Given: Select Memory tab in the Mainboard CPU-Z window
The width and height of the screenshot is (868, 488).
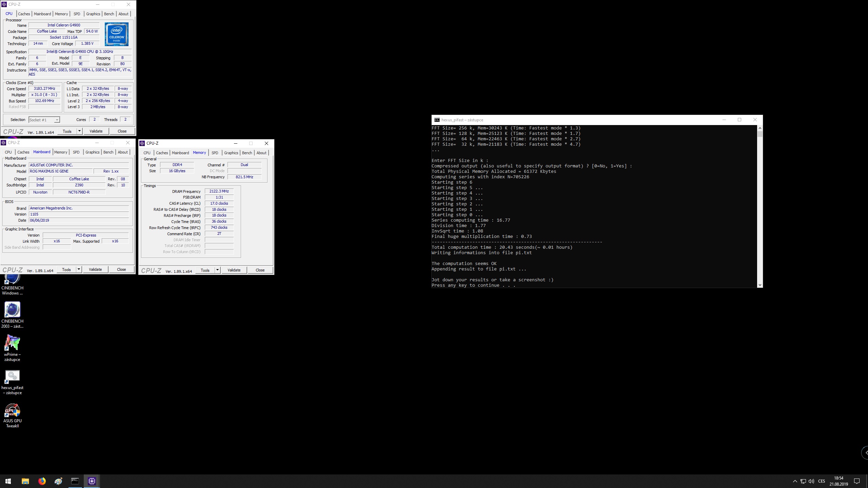Looking at the screenshot, I should [x=61, y=152].
